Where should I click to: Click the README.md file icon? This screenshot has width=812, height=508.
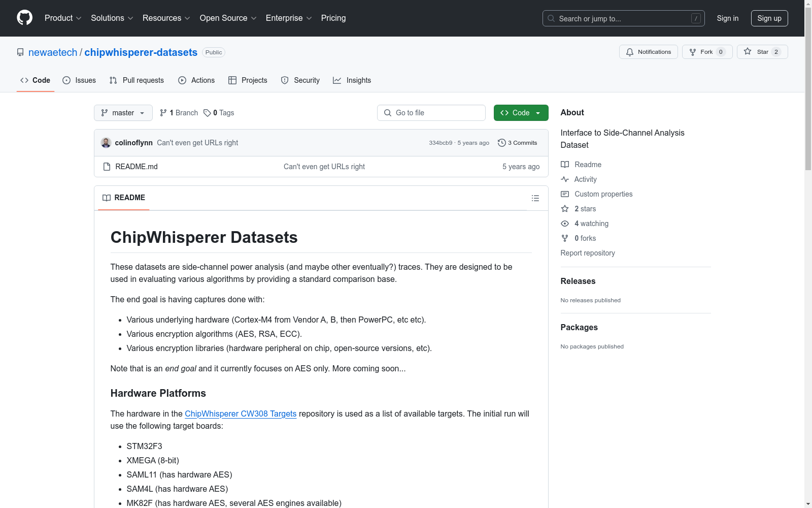[x=107, y=167]
